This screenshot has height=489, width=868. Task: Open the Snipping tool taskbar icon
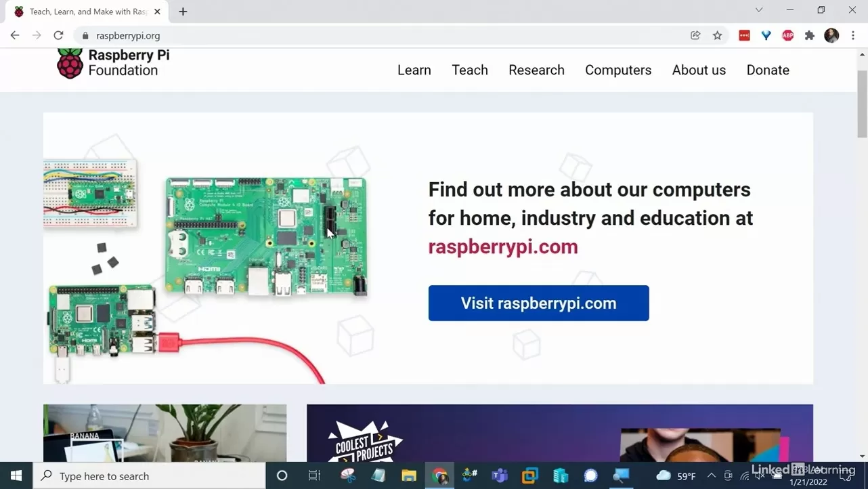348,475
